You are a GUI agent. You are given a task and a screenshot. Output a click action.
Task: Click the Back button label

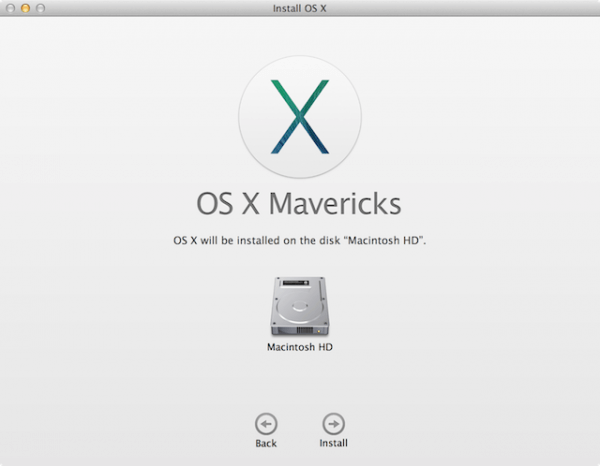(x=266, y=443)
